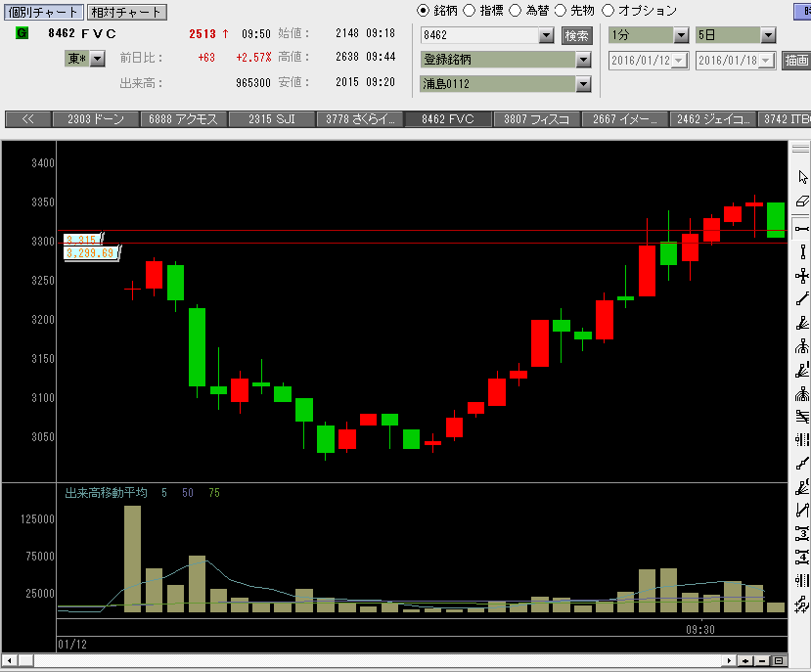This screenshot has width=811, height=672.
Task: Click the zoom-in plus button on the scrollbar
Action: 745,660
